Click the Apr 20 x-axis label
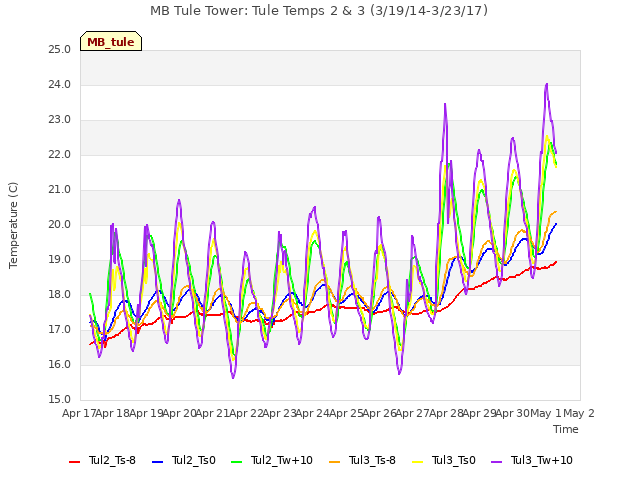 click(180, 414)
